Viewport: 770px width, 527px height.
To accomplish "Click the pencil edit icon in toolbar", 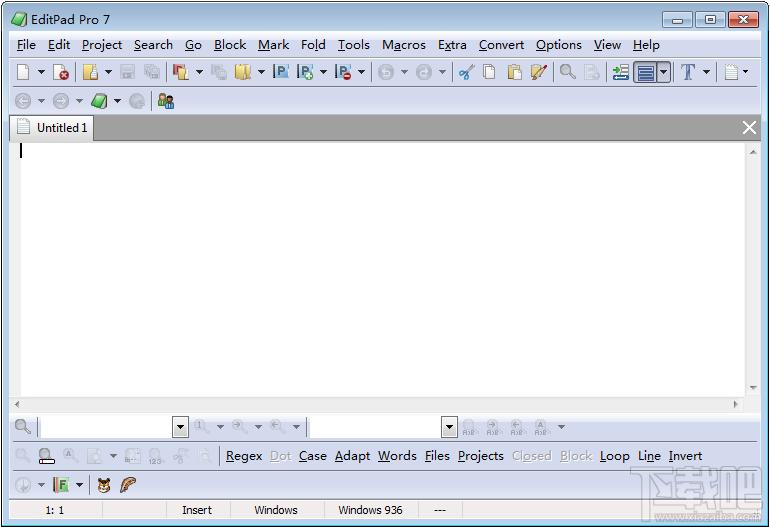I will pyautogui.click(x=539, y=72).
